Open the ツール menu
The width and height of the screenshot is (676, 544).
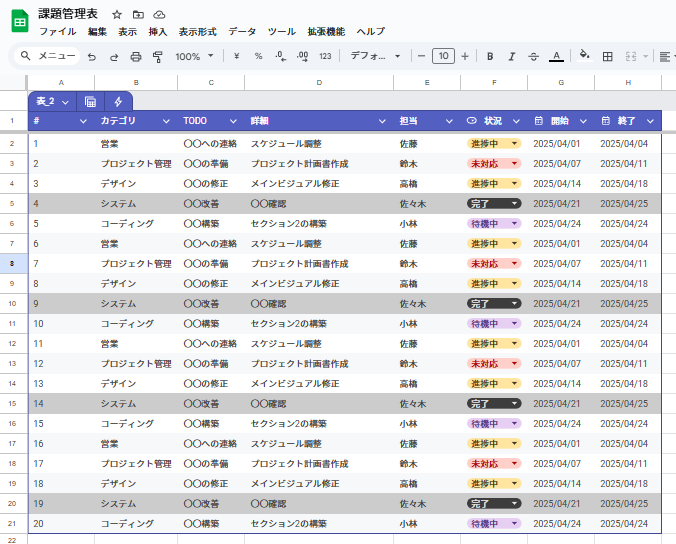(282, 31)
